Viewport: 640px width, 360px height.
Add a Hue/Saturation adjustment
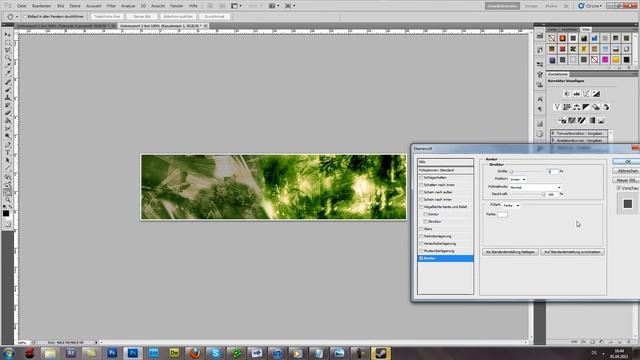pos(567,107)
